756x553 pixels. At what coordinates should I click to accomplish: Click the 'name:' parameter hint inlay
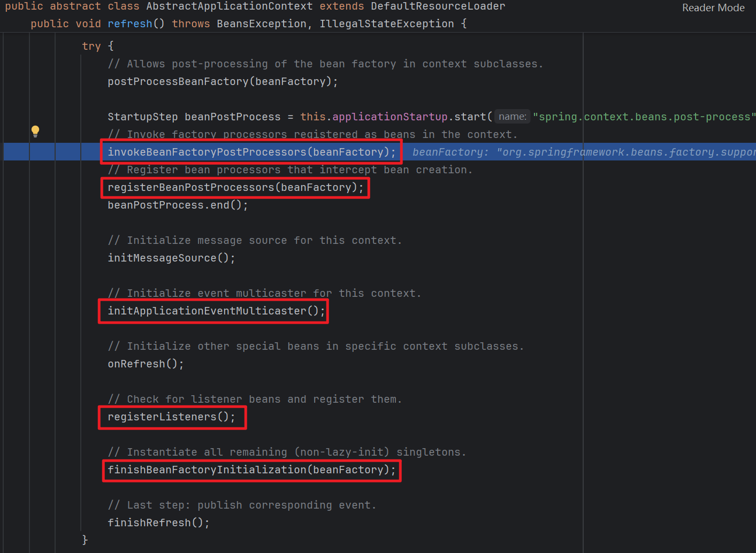point(511,116)
